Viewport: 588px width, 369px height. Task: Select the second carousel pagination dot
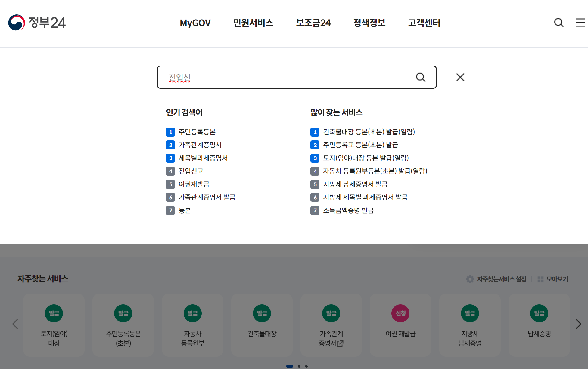[299, 366]
